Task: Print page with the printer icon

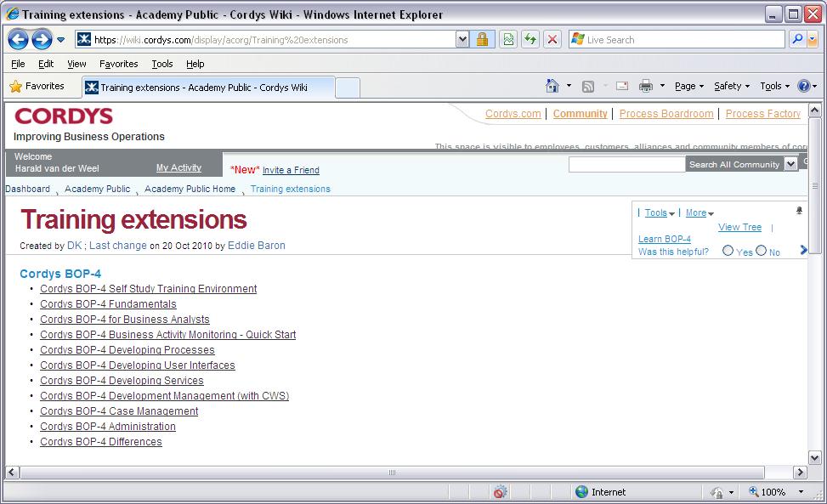Action: 646,86
